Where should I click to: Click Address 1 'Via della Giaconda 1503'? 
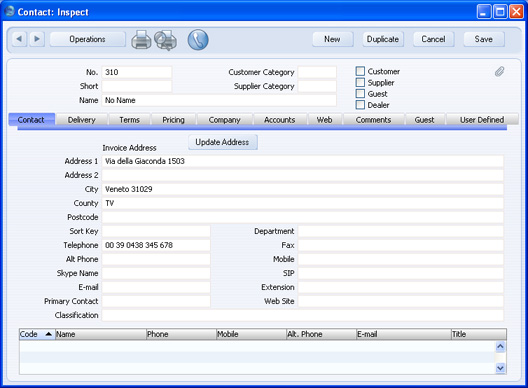point(303,161)
